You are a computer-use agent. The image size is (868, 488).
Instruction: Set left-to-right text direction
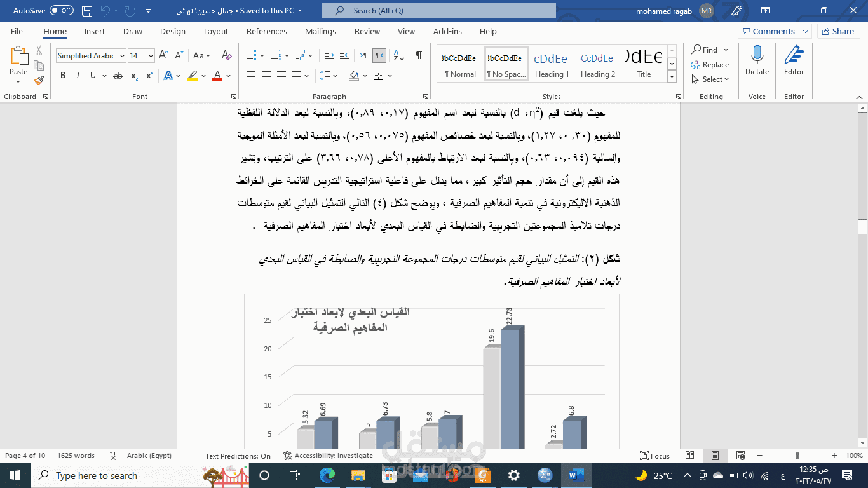(x=363, y=55)
